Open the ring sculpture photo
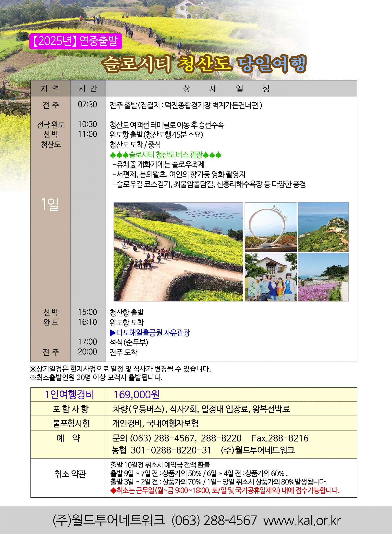Screen dimensions: 392x534 271,227
